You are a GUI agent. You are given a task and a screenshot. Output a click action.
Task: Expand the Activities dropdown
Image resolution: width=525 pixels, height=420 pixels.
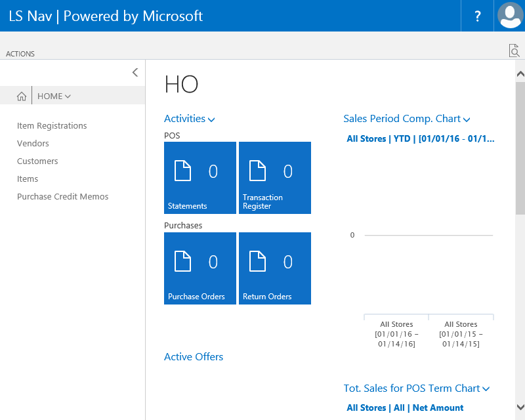tap(190, 119)
